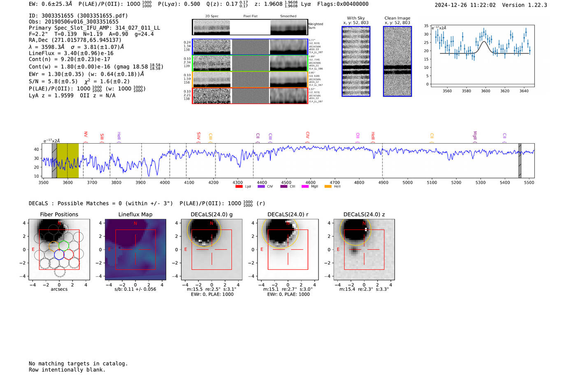Click the red CIV line marker label
This screenshot has height=392, width=576.
click(x=307, y=135)
